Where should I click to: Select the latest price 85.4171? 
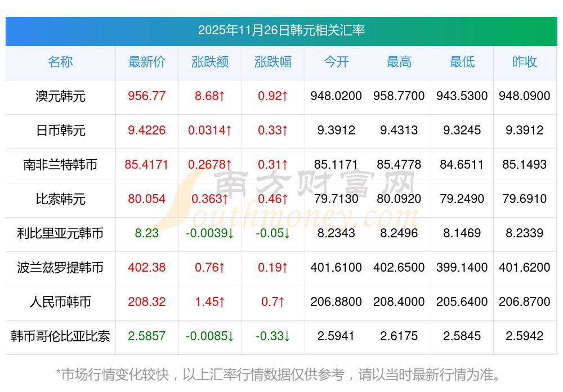146,165
